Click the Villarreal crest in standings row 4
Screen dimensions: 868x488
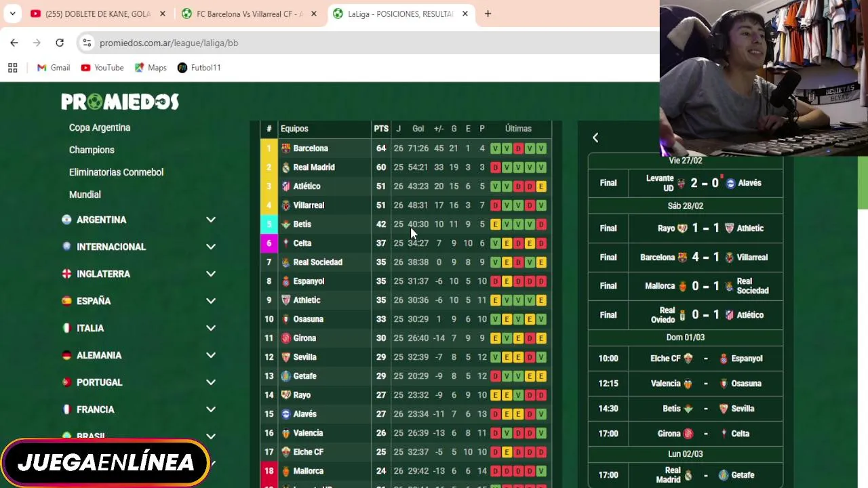pyautogui.click(x=285, y=205)
